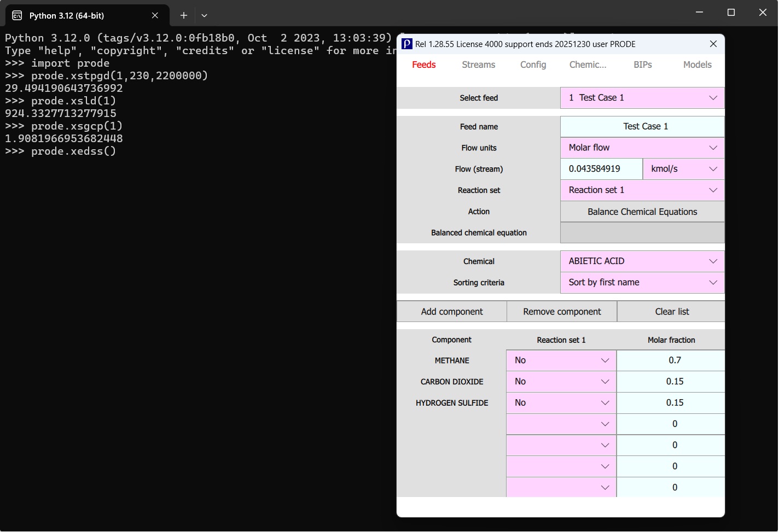
Task: Edit the Feed name field
Action: 642,126
